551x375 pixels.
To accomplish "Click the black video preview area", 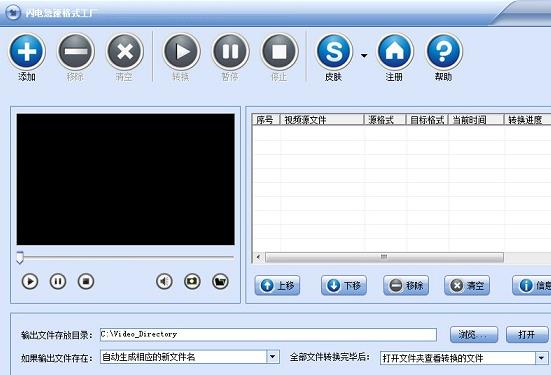I will point(125,179).
